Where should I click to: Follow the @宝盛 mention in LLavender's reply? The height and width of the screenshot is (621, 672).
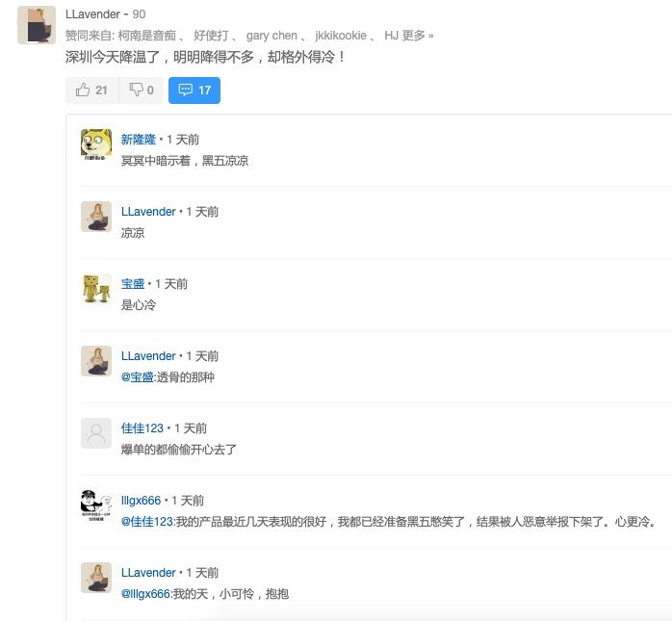137,377
